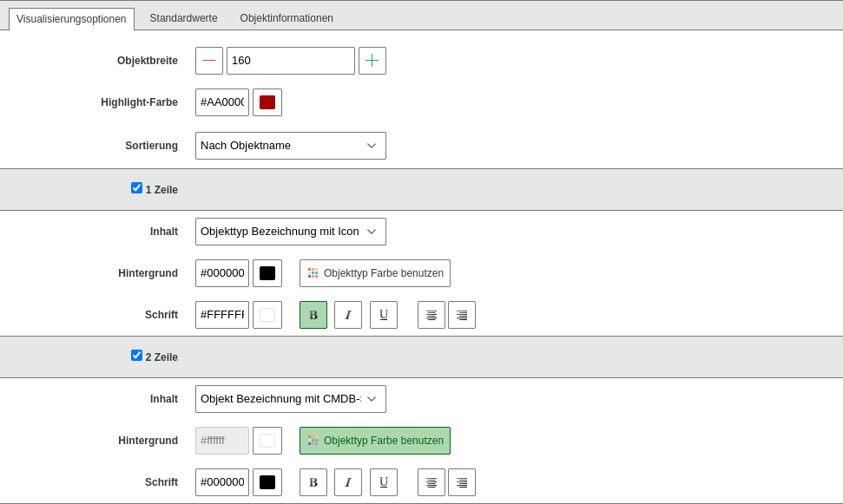Open the 1 Zeile Inhalt dropdown
Screen dimensions: 843x504
pos(291,232)
